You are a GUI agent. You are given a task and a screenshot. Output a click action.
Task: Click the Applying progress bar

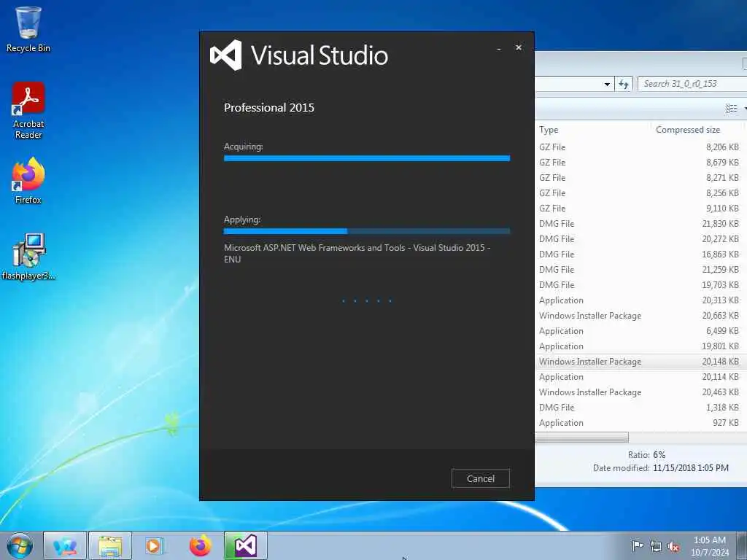click(x=367, y=231)
